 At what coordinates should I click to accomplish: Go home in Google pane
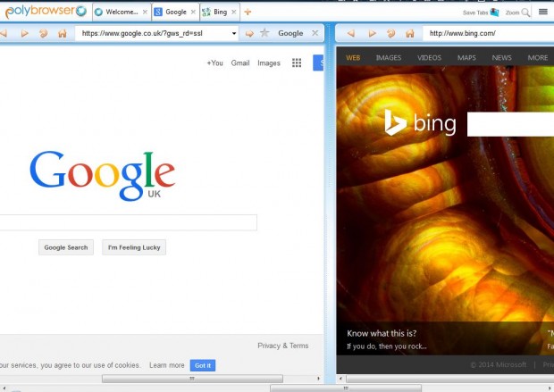pos(63,33)
